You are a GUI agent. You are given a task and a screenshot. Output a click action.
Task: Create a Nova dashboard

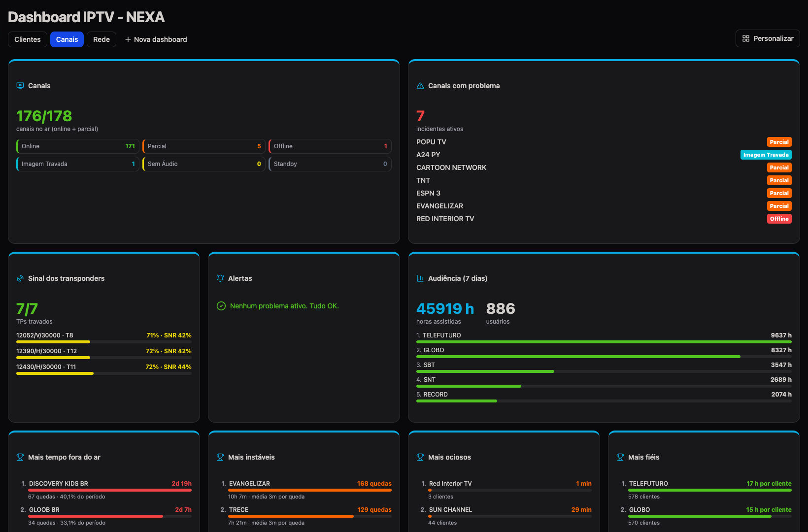(156, 39)
